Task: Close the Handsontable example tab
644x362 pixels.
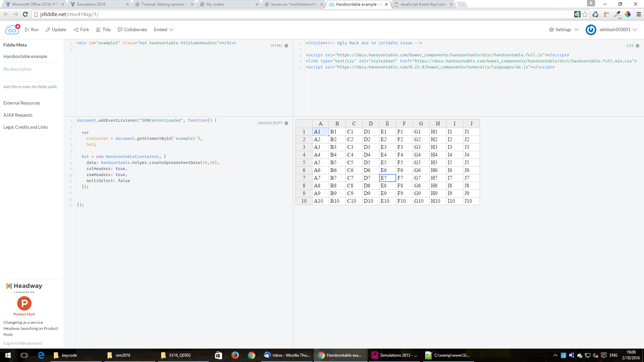Action: 386,4
